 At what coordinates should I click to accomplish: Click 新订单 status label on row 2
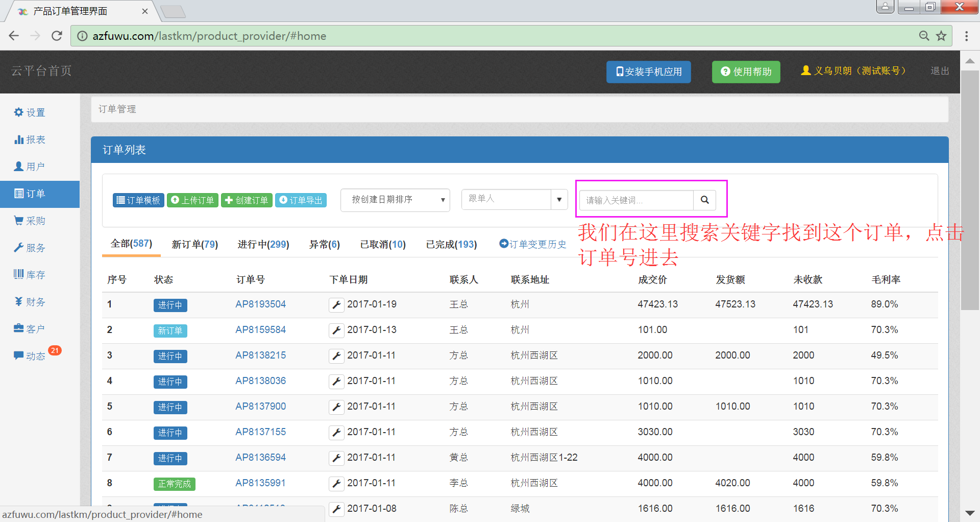pos(170,330)
